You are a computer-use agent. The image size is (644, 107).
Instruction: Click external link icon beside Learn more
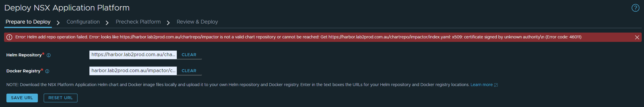click(496, 85)
